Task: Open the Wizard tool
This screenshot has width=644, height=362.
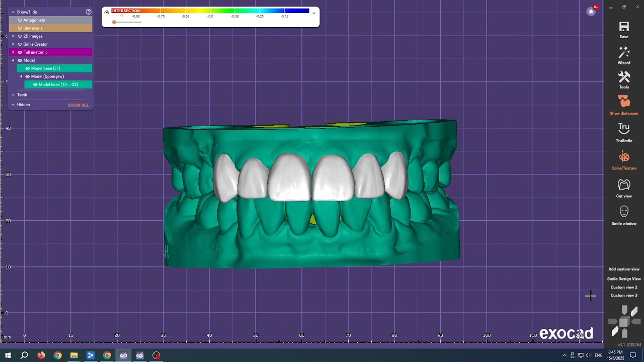Action: tap(624, 52)
